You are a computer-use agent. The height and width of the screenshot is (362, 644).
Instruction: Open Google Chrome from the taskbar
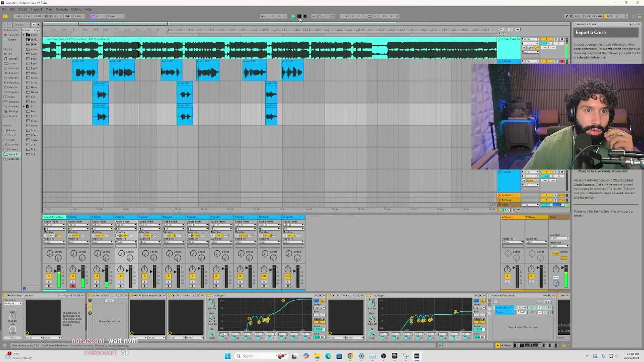[350, 356]
